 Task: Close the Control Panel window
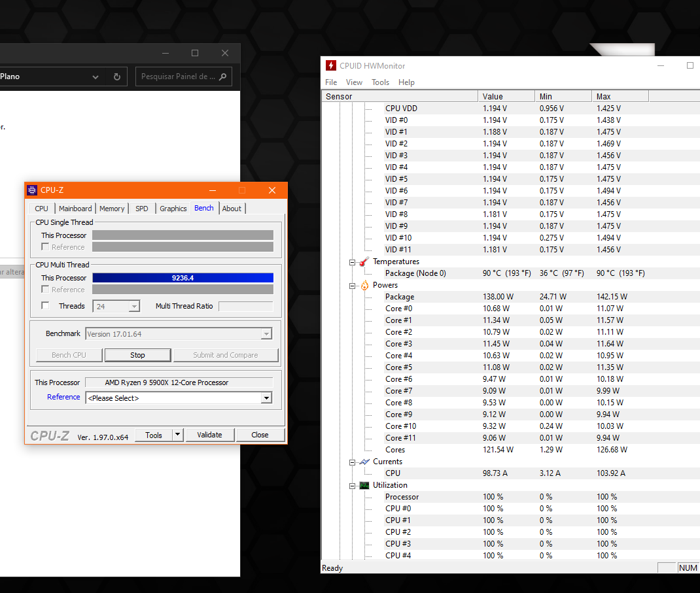pos(225,53)
